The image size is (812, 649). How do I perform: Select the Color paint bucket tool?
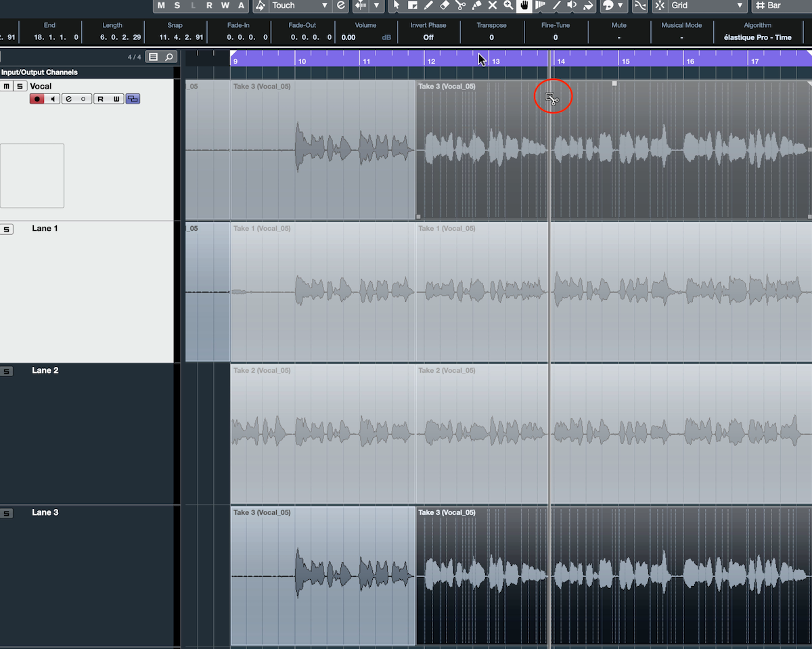pyautogui.click(x=589, y=5)
